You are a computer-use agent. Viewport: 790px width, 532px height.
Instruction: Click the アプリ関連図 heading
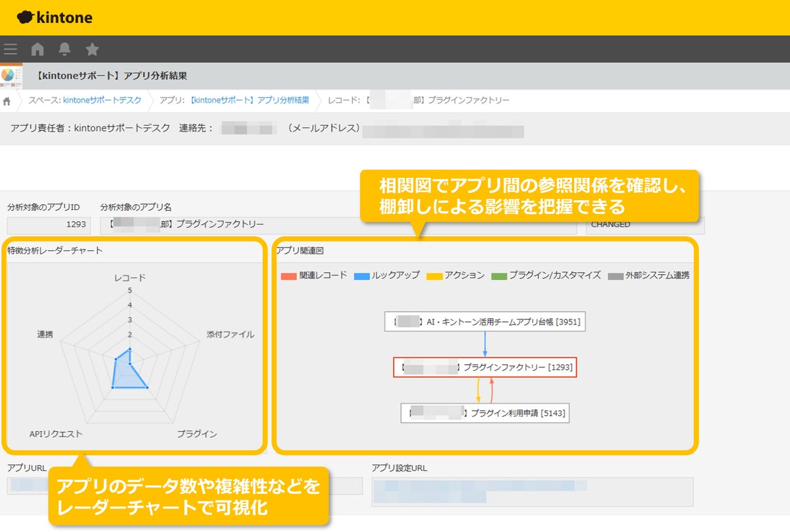point(300,250)
